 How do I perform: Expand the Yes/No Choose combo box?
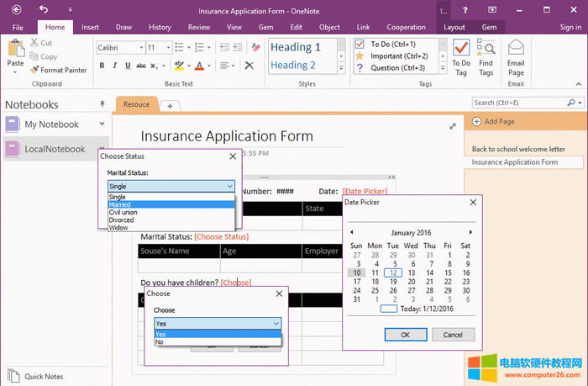[x=276, y=323]
